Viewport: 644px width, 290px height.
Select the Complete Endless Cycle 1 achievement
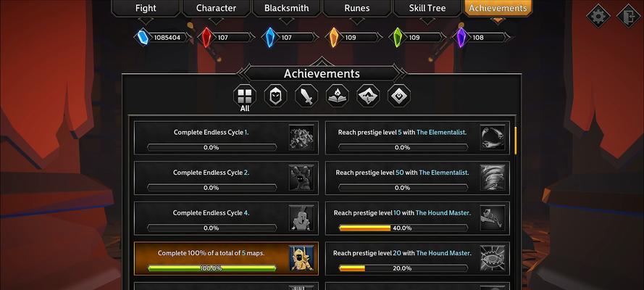(226, 138)
